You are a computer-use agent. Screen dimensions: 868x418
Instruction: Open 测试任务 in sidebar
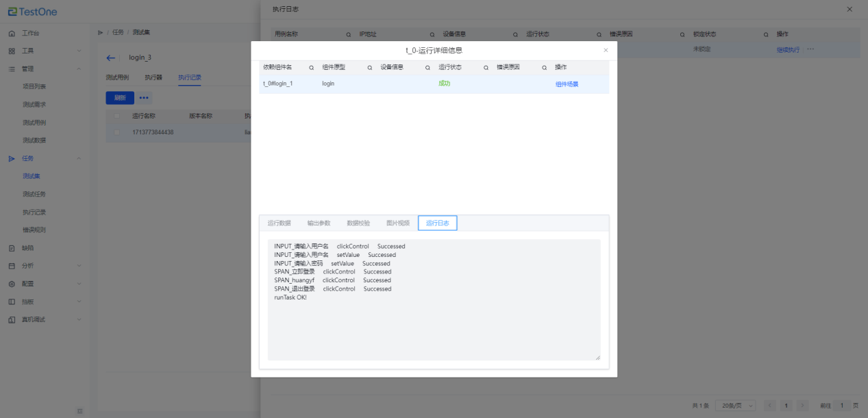pos(34,195)
